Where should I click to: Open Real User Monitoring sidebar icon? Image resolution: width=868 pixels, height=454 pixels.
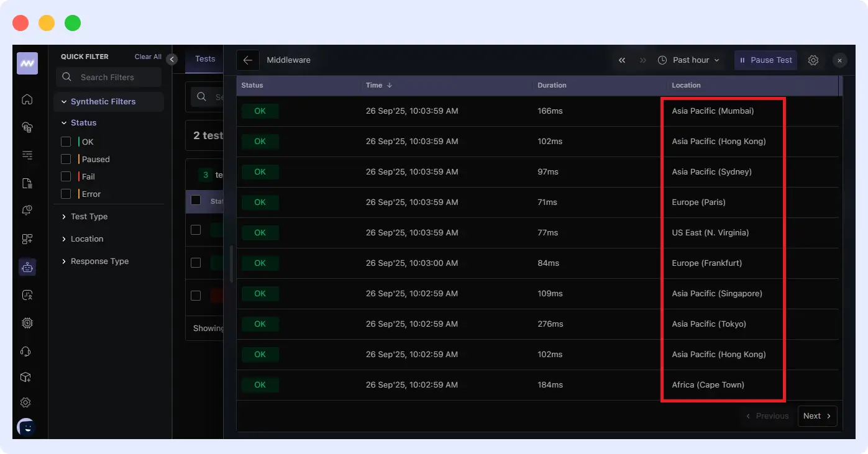pyautogui.click(x=27, y=295)
